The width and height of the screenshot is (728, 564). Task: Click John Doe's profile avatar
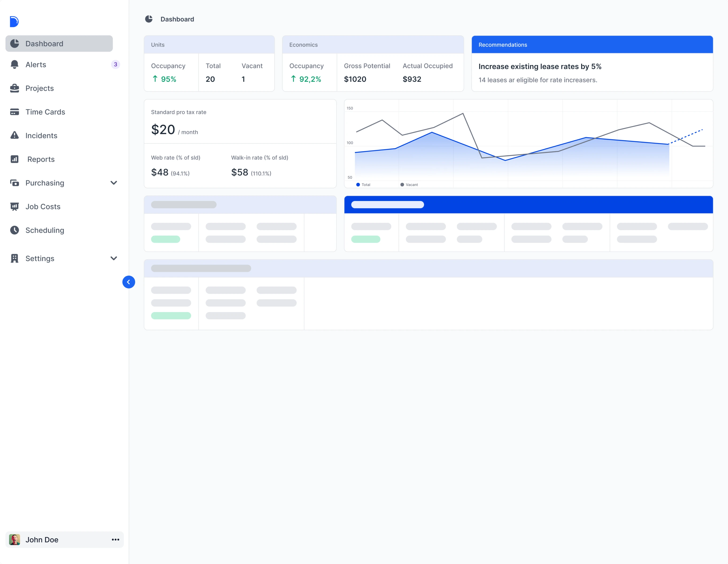(x=14, y=540)
